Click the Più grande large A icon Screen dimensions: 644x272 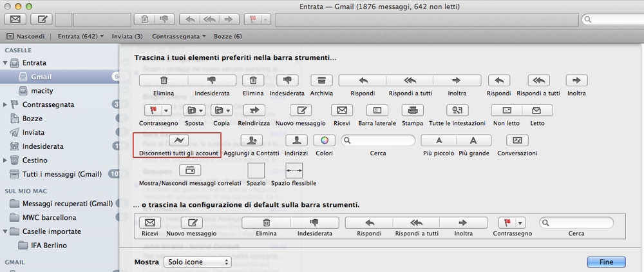coord(473,141)
